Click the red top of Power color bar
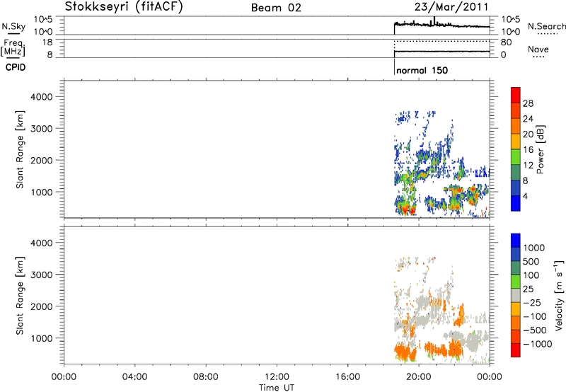The image size is (566, 392). pyautogui.click(x=516, y=95)
